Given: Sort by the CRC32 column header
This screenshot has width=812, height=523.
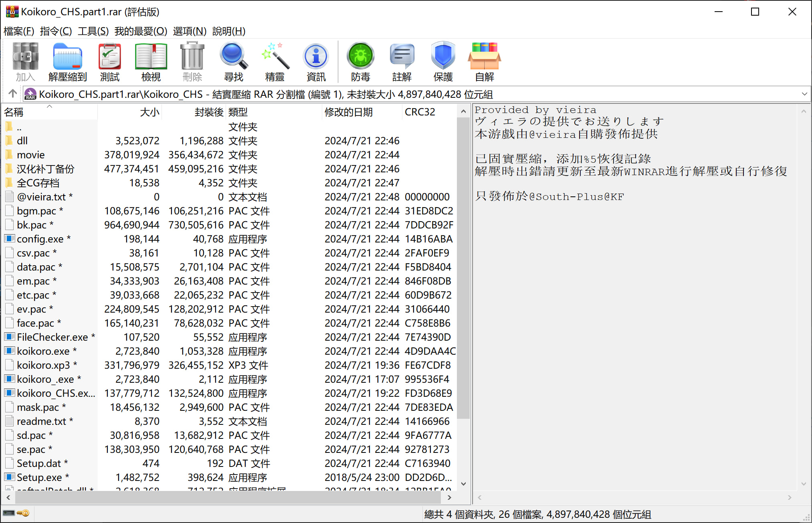Looking at the screenshot, I should click(420, 112).
